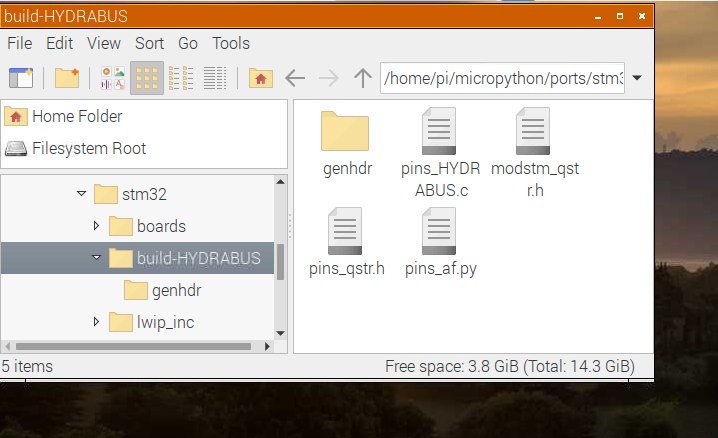Close the build-HYDRABUS window

pyautogui.click(x=642, y=16)
